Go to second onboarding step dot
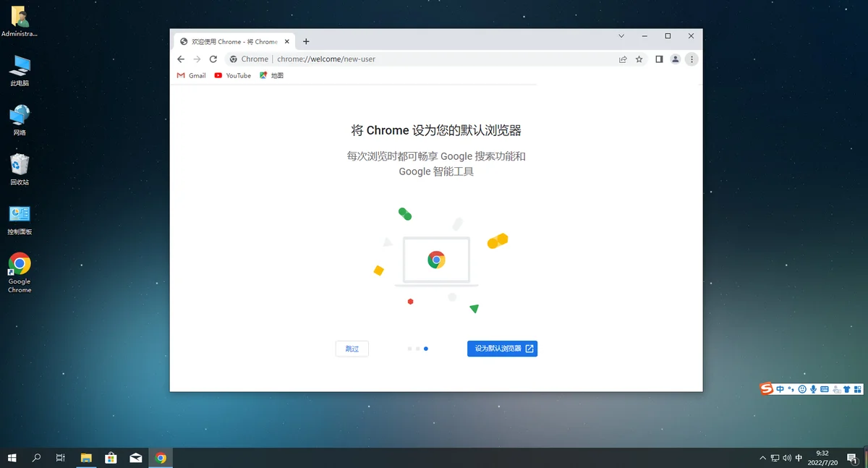 [x=417, y=349]
